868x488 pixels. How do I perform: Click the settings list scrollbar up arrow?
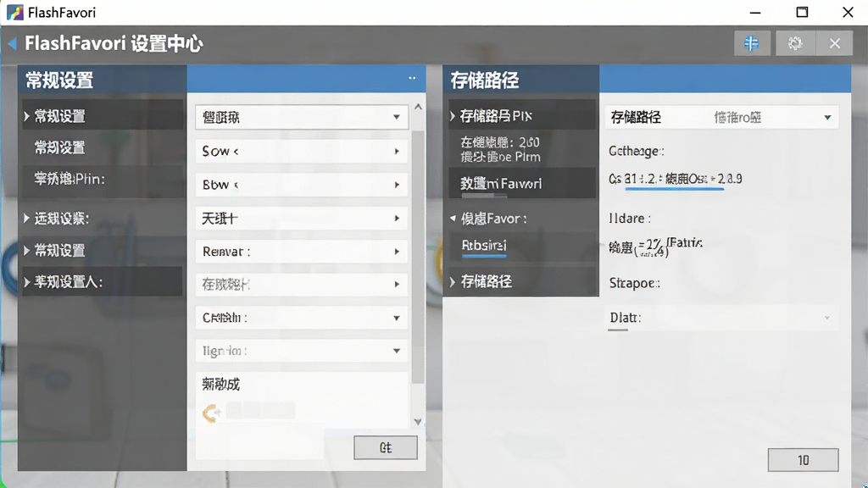[418, 107]
